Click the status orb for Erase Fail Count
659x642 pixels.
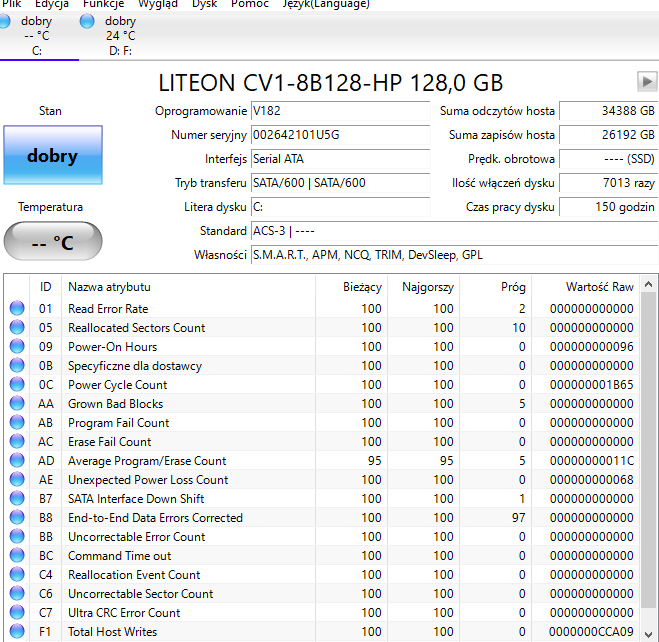click(17, 441)
